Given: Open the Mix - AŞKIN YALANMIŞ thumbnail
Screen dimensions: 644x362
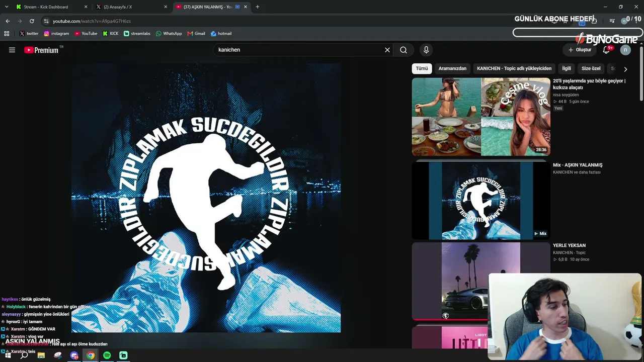Looking at the screenshot, I should click(481, 201).
